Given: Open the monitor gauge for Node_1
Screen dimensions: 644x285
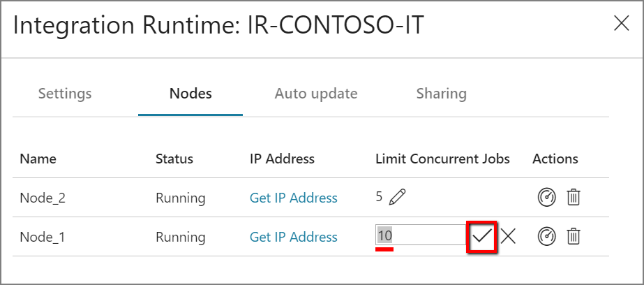Looking at the screenshot, I should pos(546,237).
